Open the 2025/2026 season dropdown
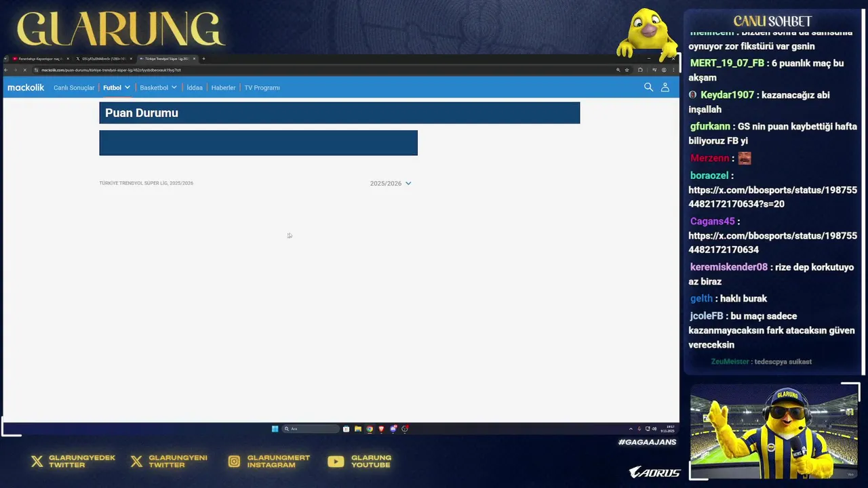Viewport: 868px width, 488px height. 391,183
